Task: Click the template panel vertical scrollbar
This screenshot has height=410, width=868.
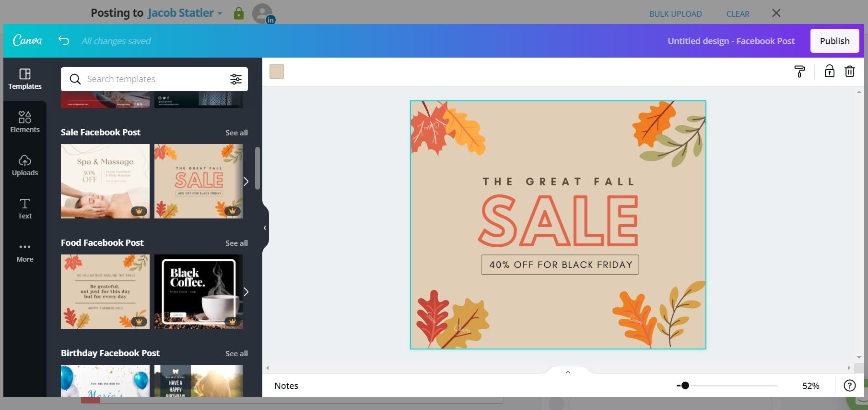Action: pos(258,168)
